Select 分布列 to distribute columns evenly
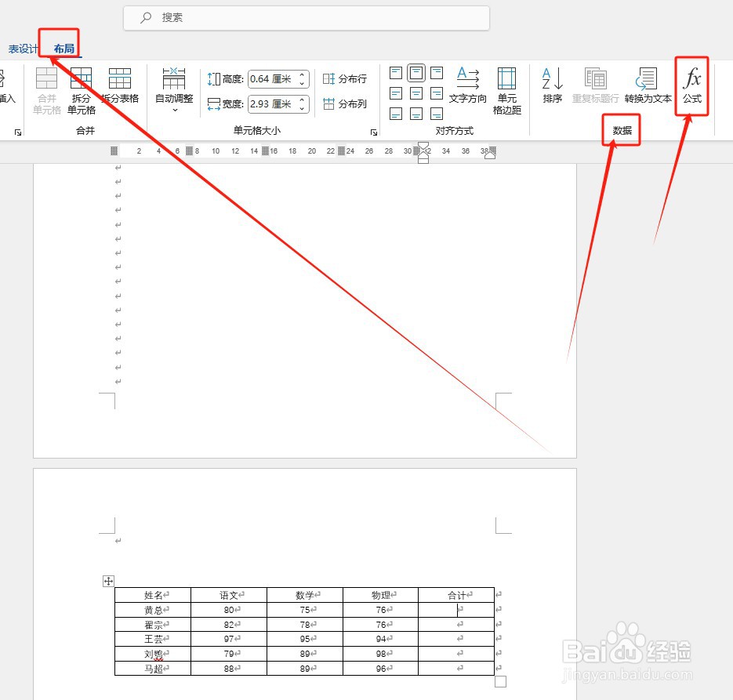Image resolution: width=733 pixels, height=700 pixels. 345,103
